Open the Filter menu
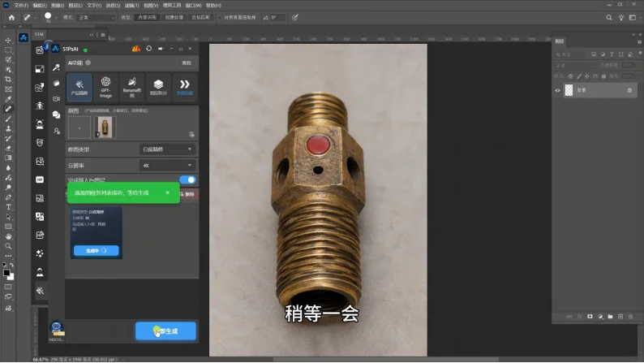 coord(132,6)
